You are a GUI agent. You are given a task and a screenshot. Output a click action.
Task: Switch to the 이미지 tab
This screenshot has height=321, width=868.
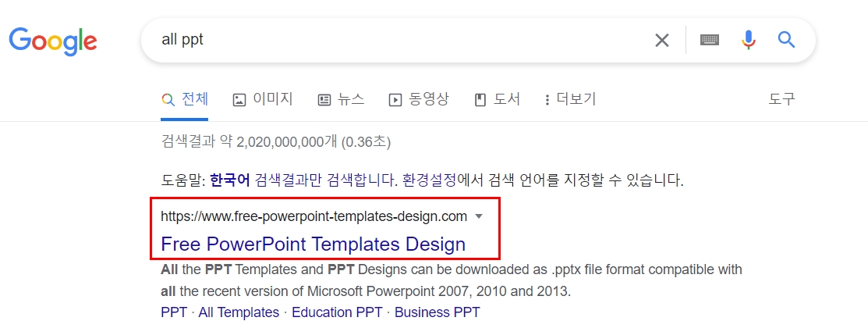pos(262,100)
